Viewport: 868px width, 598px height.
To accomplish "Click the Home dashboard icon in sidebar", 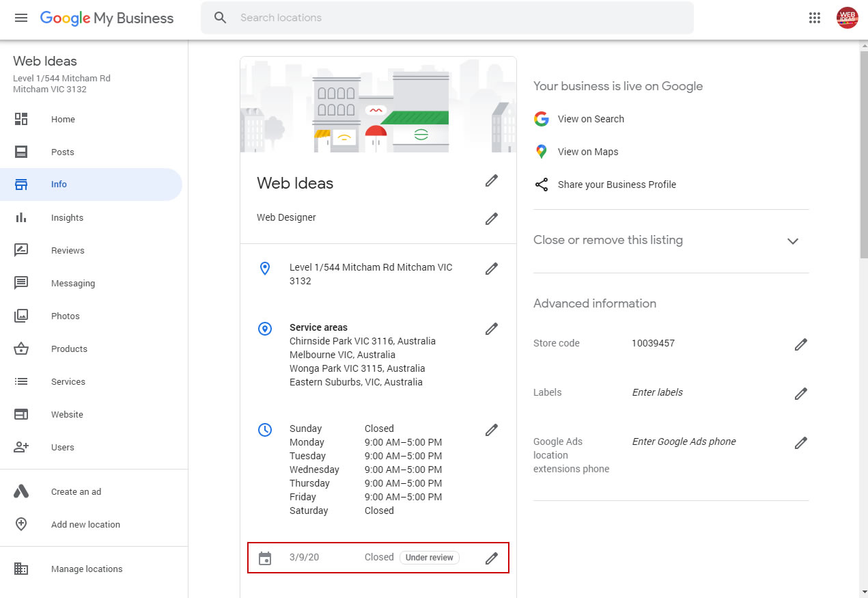I will [x=21, y=119].
